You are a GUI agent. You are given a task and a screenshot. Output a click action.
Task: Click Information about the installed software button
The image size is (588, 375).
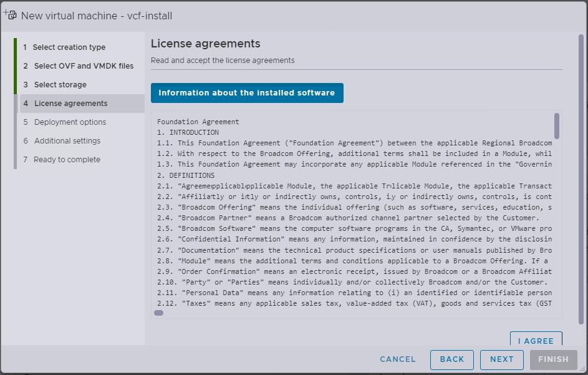click(247, 93)
